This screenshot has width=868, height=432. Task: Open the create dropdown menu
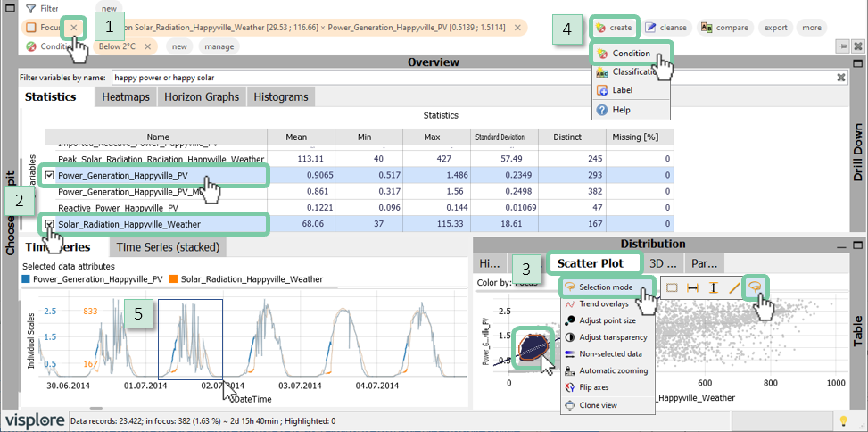pyautogui.click(x=615, y=28)
